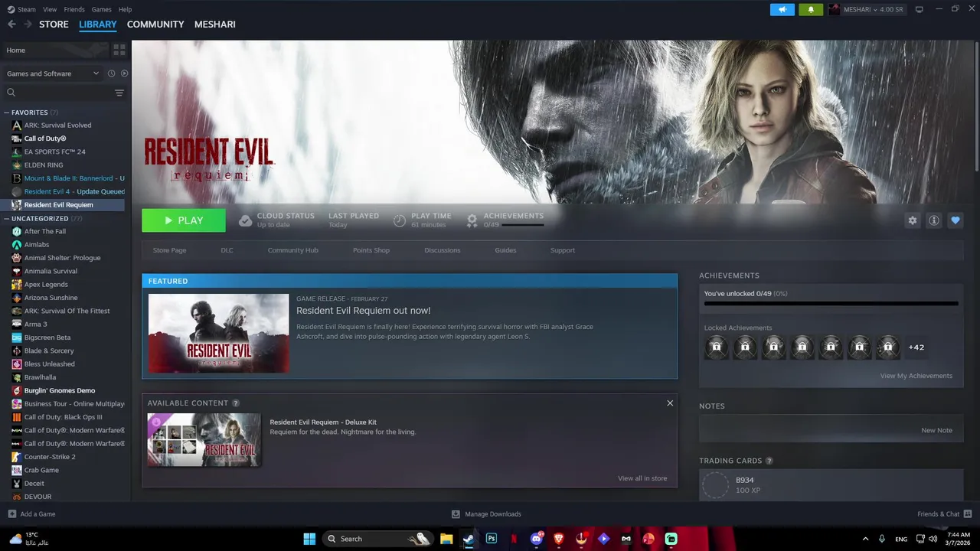
Task: Open the green notifications bell
Action: [x=811, y=9]
